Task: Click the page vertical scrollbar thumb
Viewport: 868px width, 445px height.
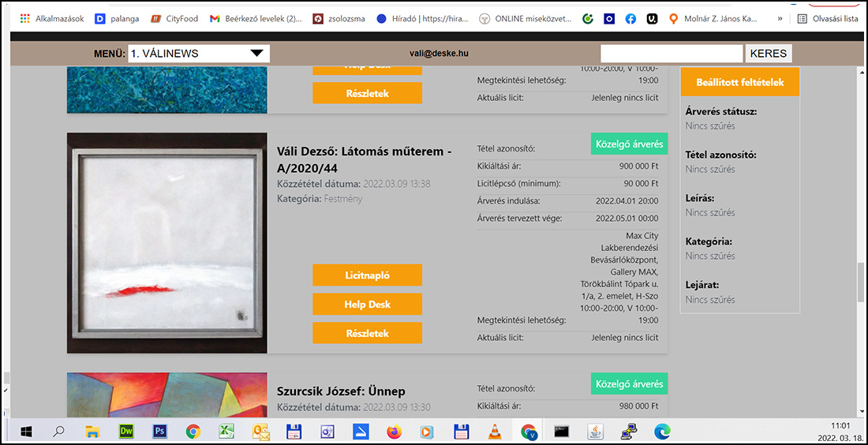Action: tap(861, 282)
